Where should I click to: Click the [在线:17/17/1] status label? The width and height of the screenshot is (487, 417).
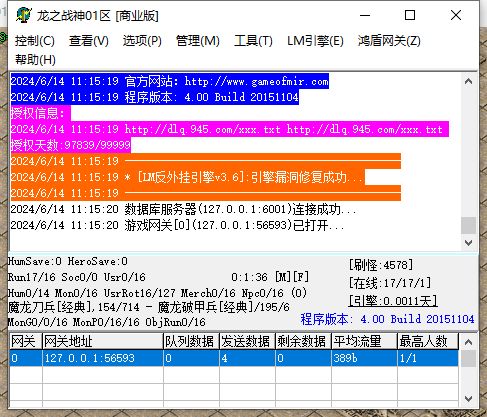click(x=390, y=283)
